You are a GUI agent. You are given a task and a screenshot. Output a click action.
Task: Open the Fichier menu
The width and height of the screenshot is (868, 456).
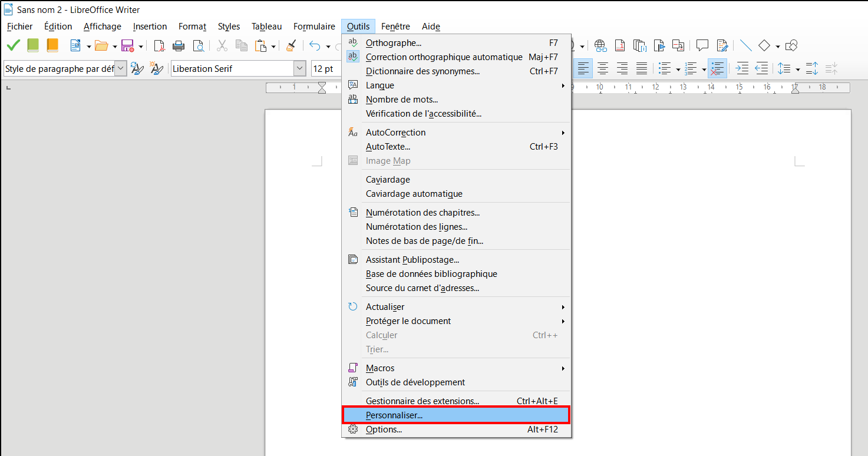tap(20, 27)
